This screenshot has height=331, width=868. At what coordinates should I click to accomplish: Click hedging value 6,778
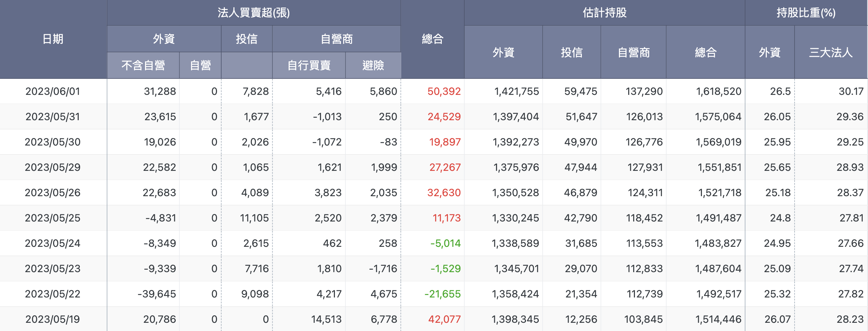pyautogui.click(x=384, y=319)
